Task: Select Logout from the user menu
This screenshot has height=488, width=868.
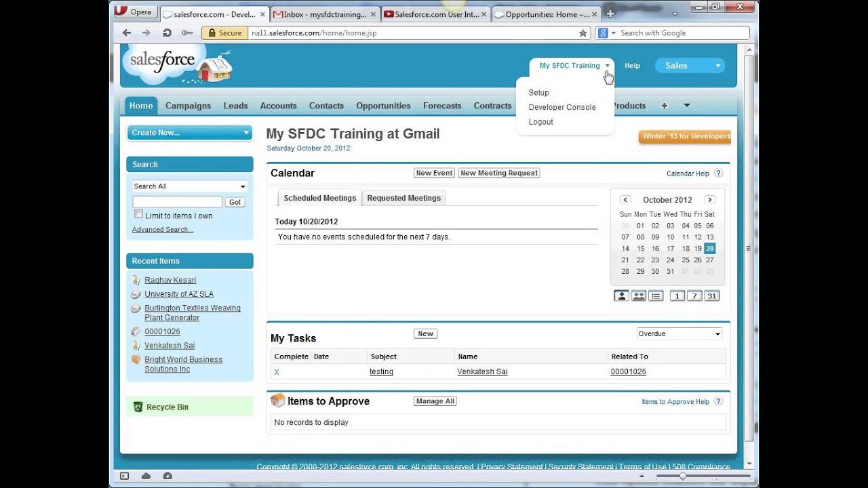Action: (x=540, y=122)
